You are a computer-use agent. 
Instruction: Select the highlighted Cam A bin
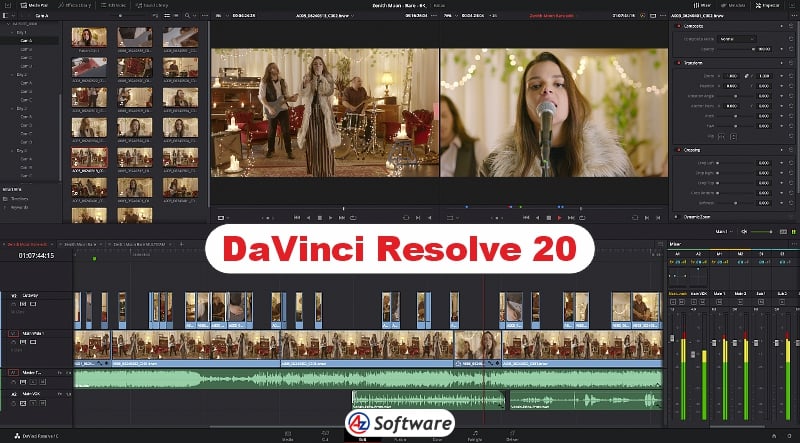[x=27, y=41]
